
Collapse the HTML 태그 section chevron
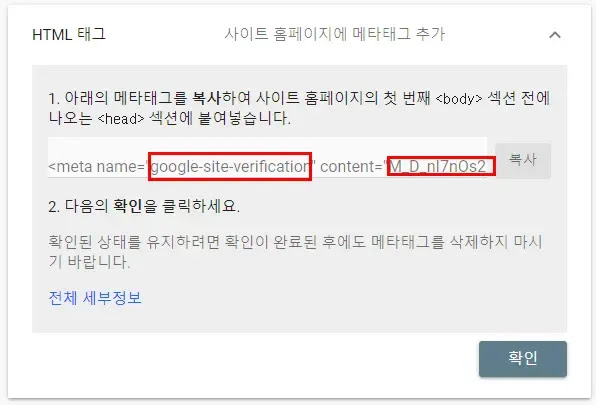(555, 35)
